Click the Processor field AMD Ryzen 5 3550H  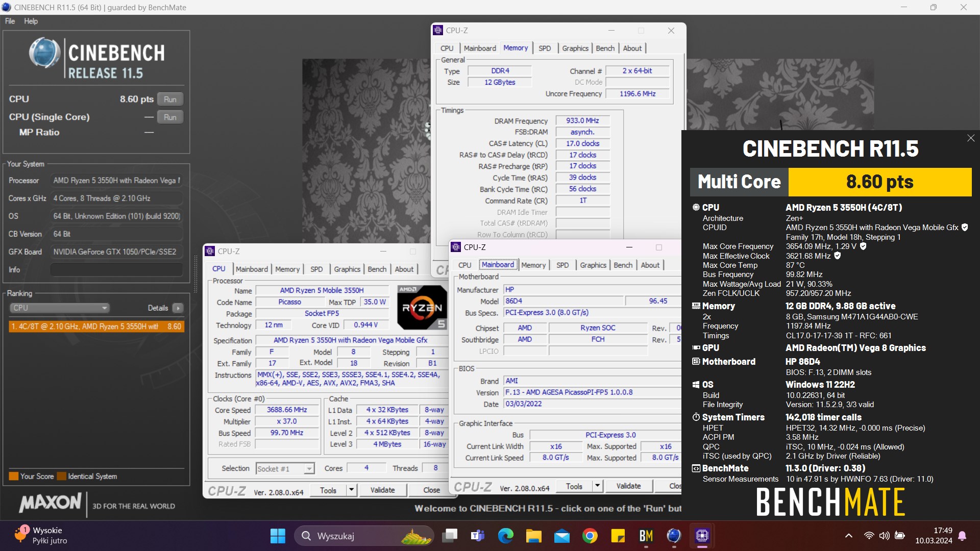pos(116,181)
